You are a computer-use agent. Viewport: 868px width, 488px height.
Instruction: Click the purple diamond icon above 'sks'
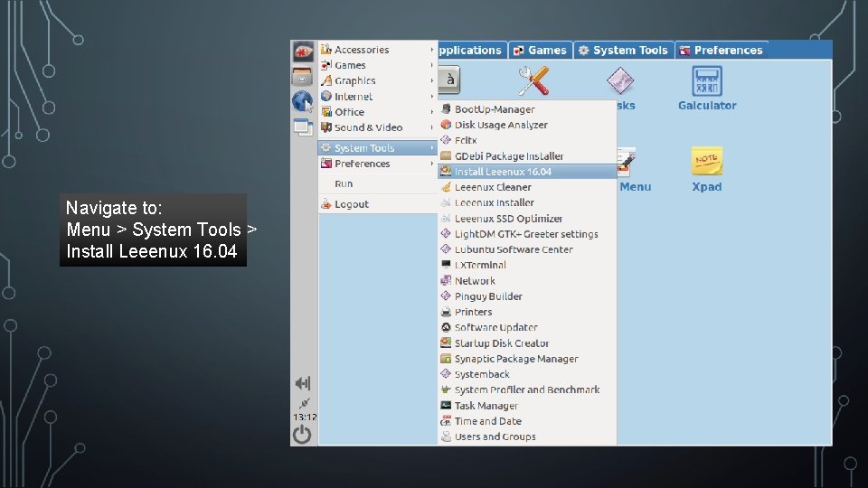click(620, 80)
